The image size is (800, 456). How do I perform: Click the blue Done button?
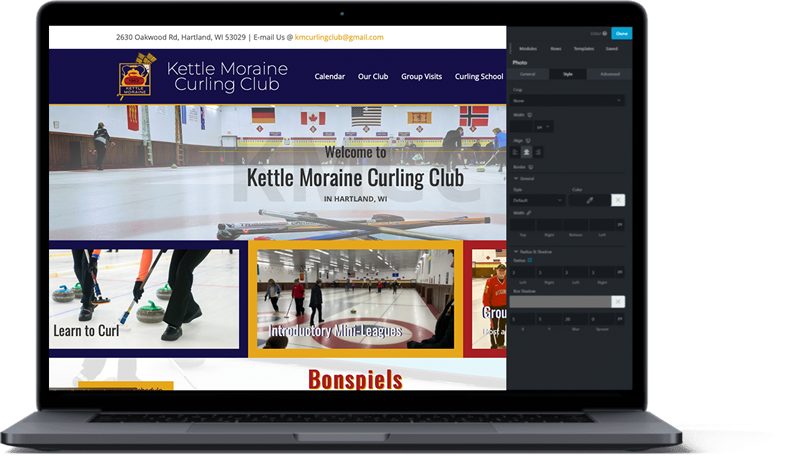(622, 33)
